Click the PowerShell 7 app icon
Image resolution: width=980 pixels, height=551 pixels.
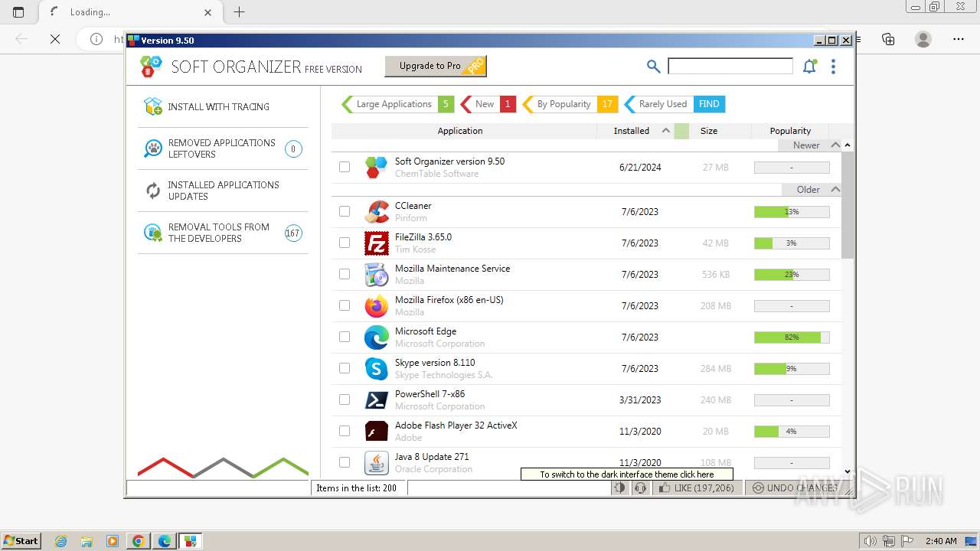(376, 399)
